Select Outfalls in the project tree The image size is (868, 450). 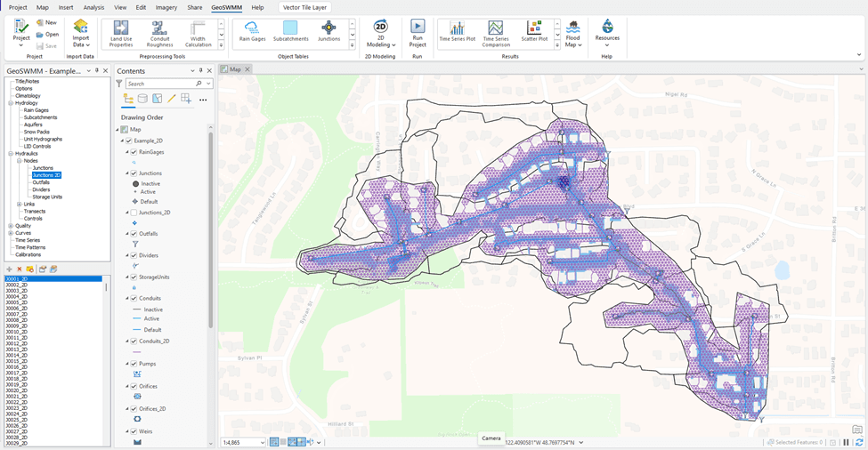[41, 182]
